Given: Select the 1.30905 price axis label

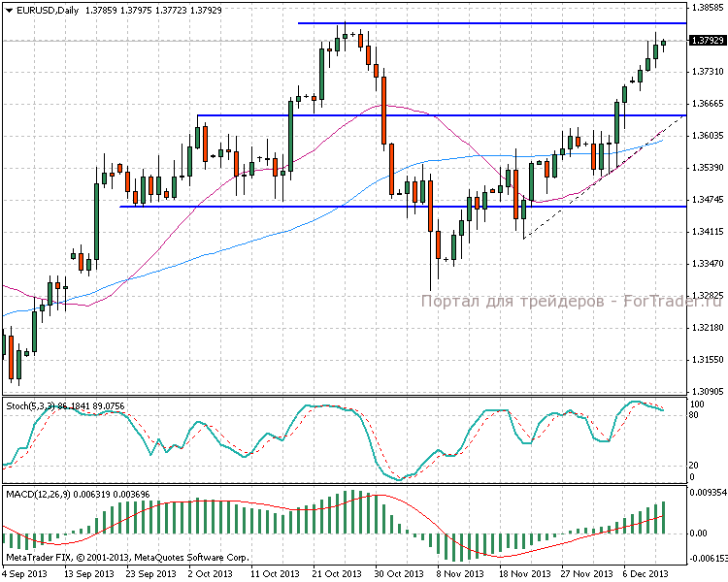Looking at the screenshot, I should coord(706,391).
